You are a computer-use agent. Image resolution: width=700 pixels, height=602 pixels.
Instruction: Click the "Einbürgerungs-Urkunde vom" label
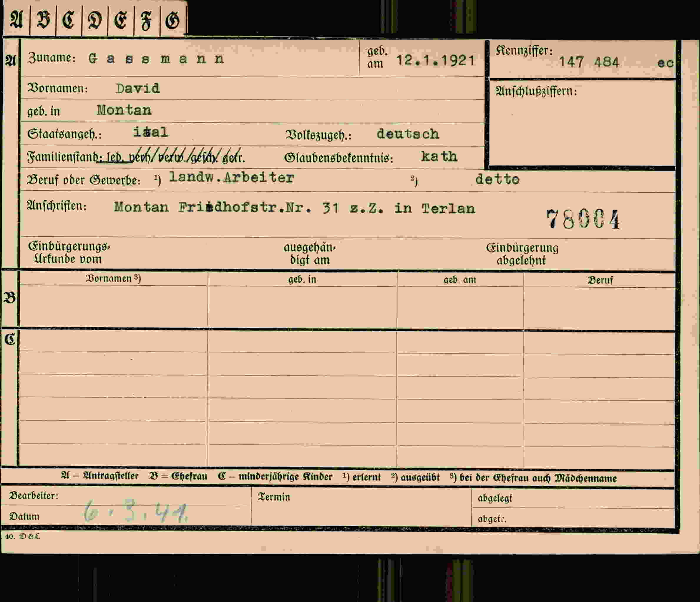tap(69, 253)
